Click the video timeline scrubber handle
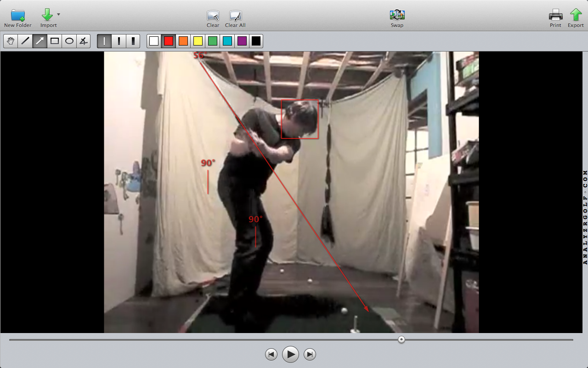The image size is (588, 368). click(x=401, y=339)
